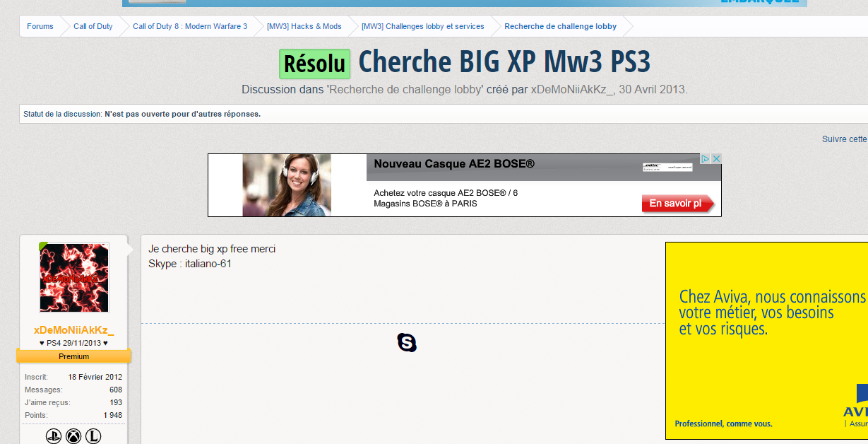Click the 'Skype : italiano-61' line

pyautogui.click(x=190, y=264)
